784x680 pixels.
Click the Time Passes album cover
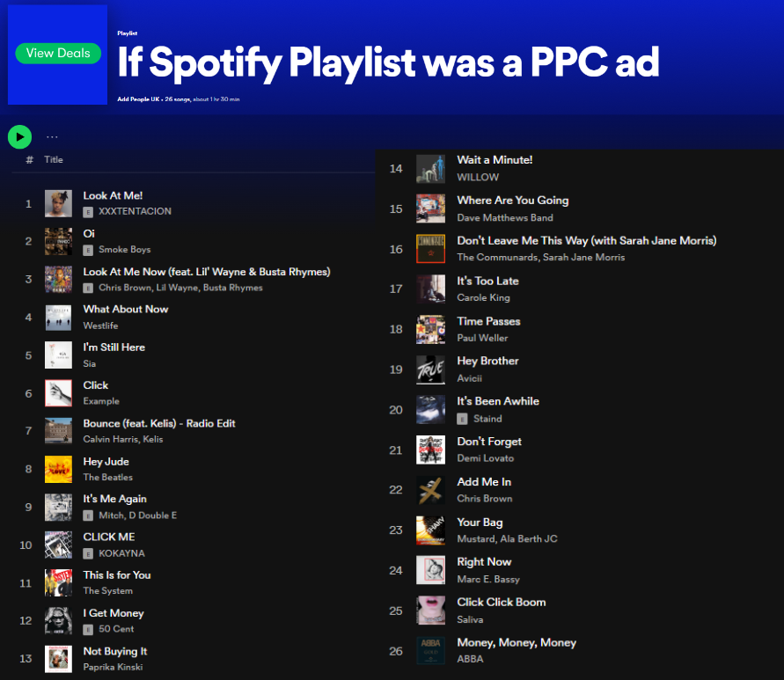tap(430, 330)
